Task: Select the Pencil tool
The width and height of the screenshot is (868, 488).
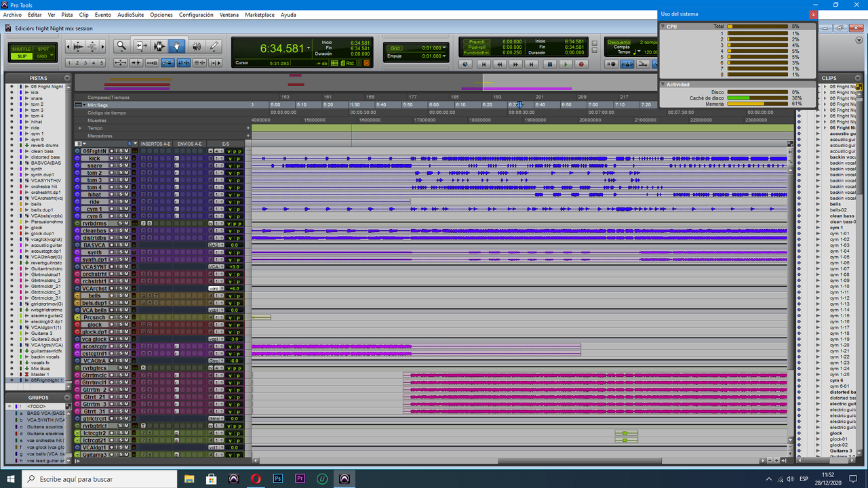Action: point(214,46)
